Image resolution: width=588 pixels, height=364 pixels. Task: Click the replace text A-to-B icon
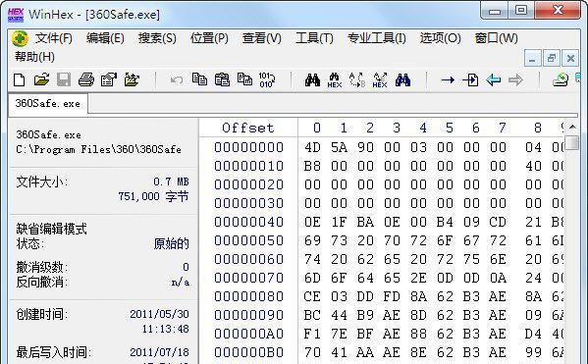click(x=357, y=79)
